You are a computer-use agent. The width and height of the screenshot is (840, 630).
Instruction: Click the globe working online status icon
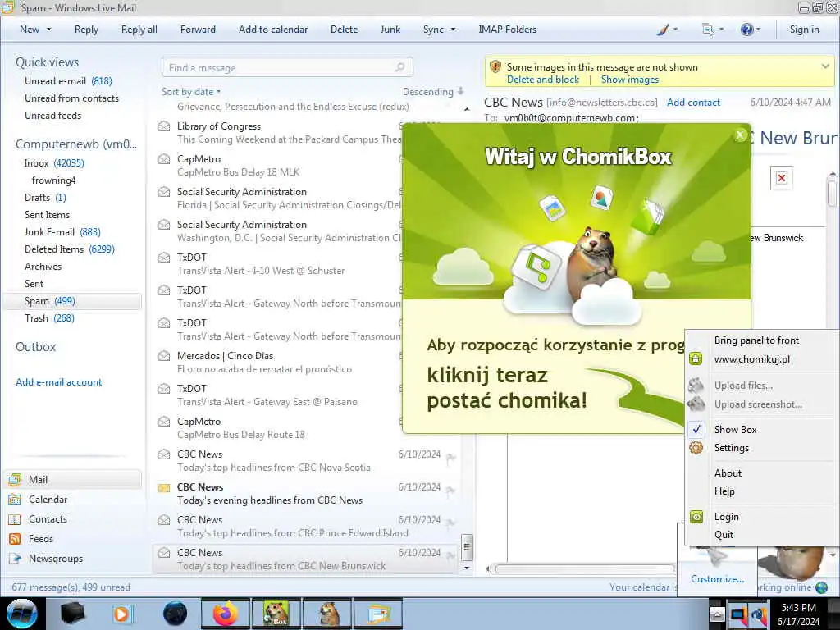821,587
